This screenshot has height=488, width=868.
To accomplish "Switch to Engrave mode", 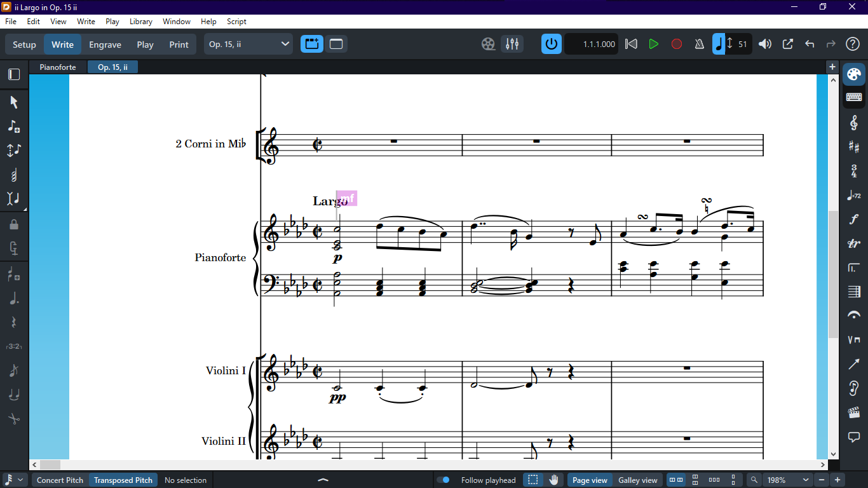I will point(105,44).
